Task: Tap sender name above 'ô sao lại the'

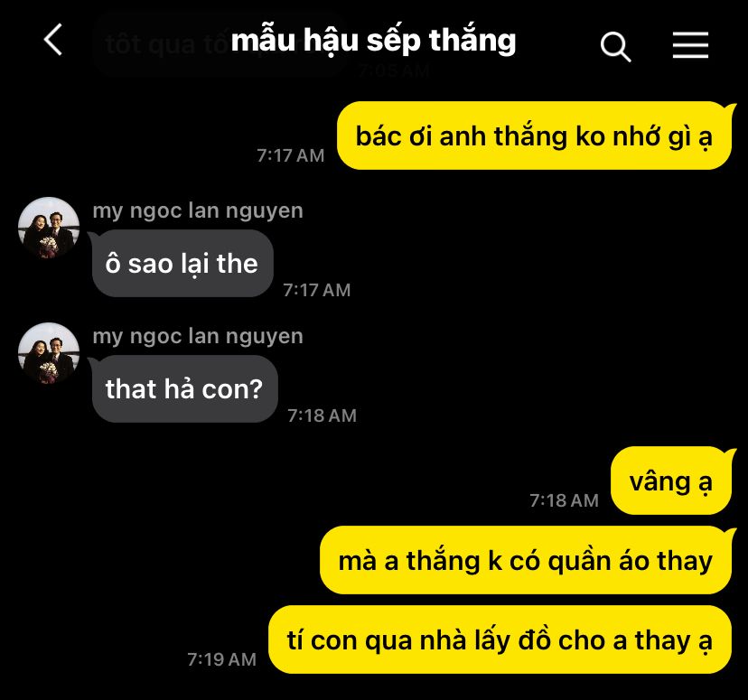Action: (x=198, y=210)
